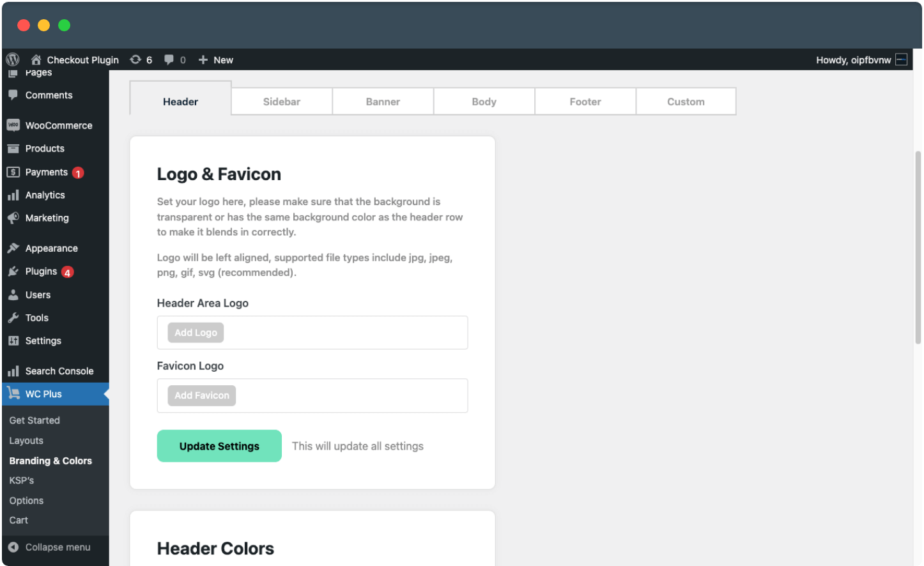Open the Search Console menu label
The height and width of the screenshot is (566, 924).
point(59,371)
